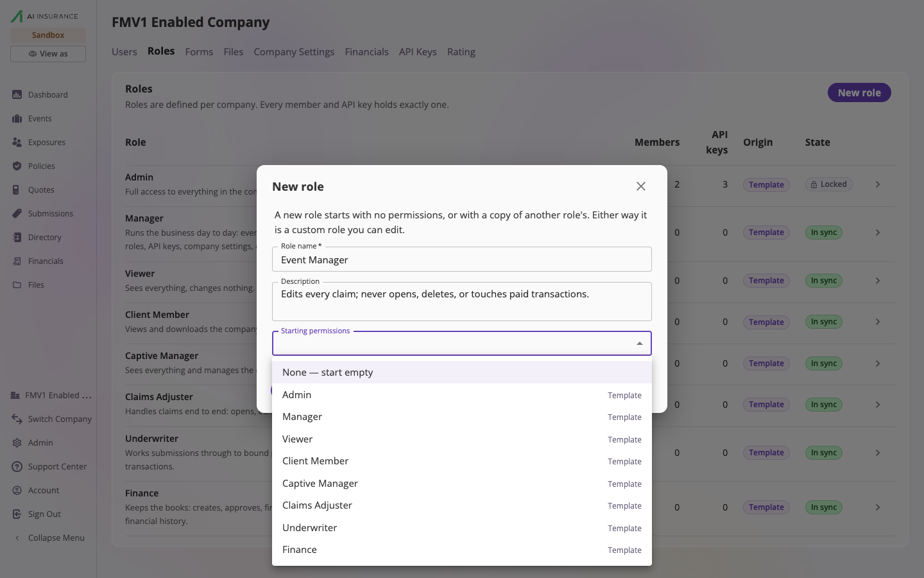
Task: Open the Company Settings tab
Action: [294, 52]
